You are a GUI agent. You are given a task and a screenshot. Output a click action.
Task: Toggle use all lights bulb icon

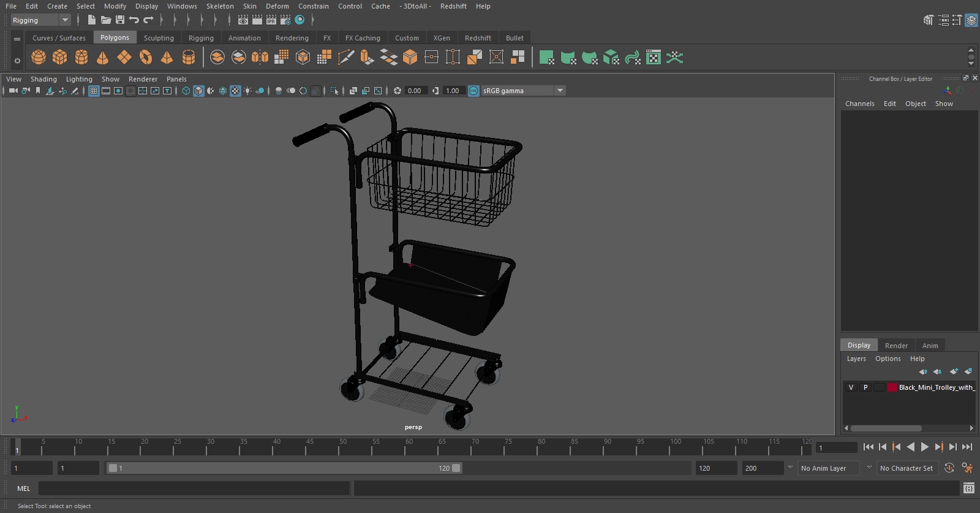[247, 91]
